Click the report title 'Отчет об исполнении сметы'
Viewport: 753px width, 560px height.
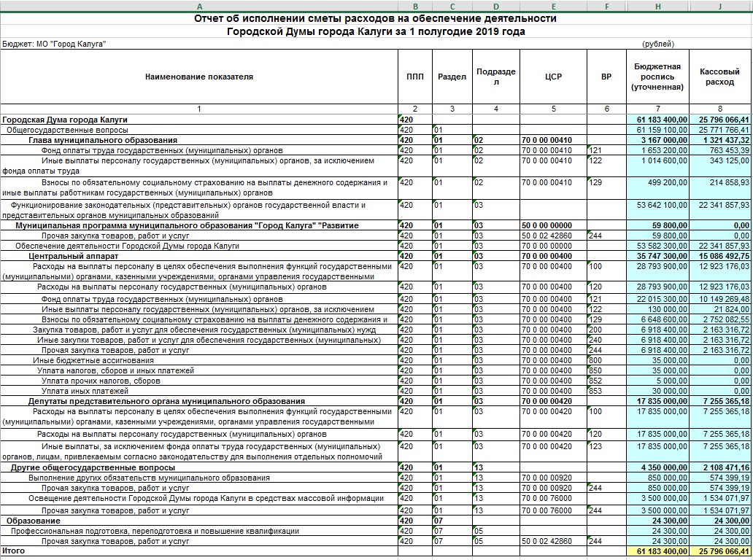(x=376, y=19)
